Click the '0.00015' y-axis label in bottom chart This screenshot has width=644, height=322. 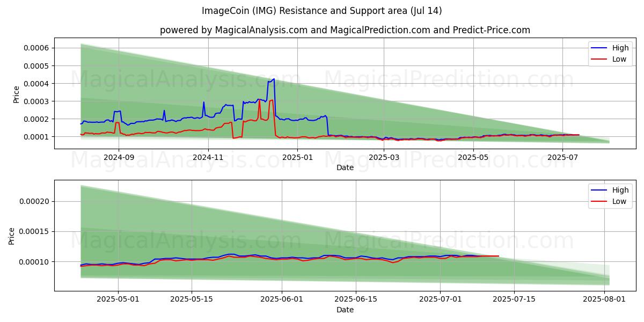(34, 232)
